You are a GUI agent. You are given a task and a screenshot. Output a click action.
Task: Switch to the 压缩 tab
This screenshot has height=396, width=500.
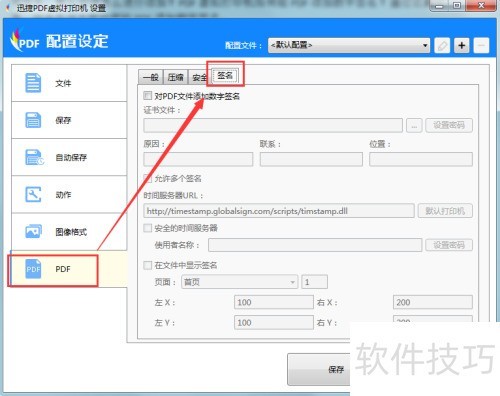(175, 77)
